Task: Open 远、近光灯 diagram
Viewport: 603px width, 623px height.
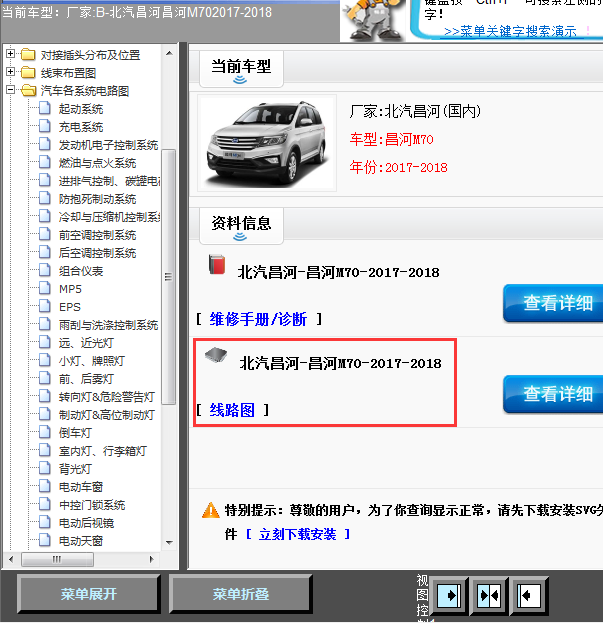Action: [x=86, y=343]
